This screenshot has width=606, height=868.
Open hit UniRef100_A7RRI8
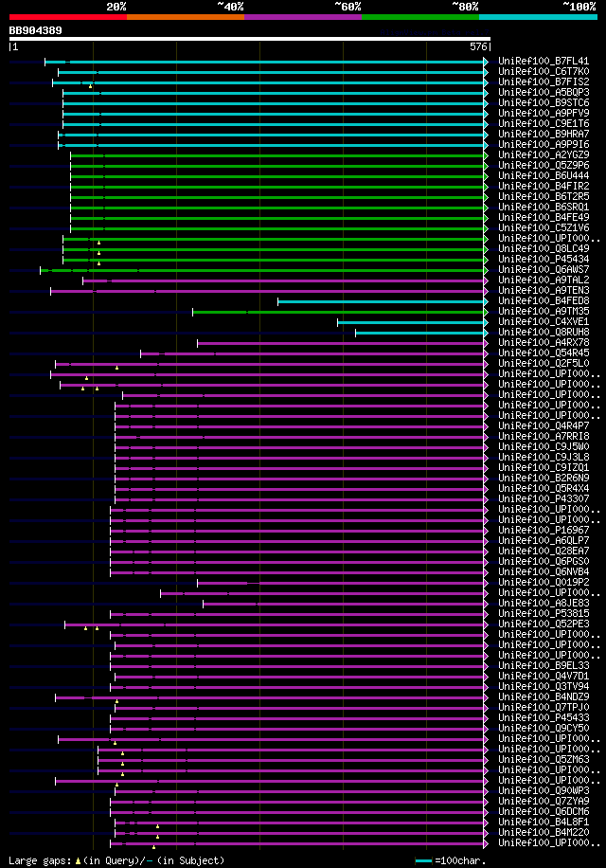[544, 436]
